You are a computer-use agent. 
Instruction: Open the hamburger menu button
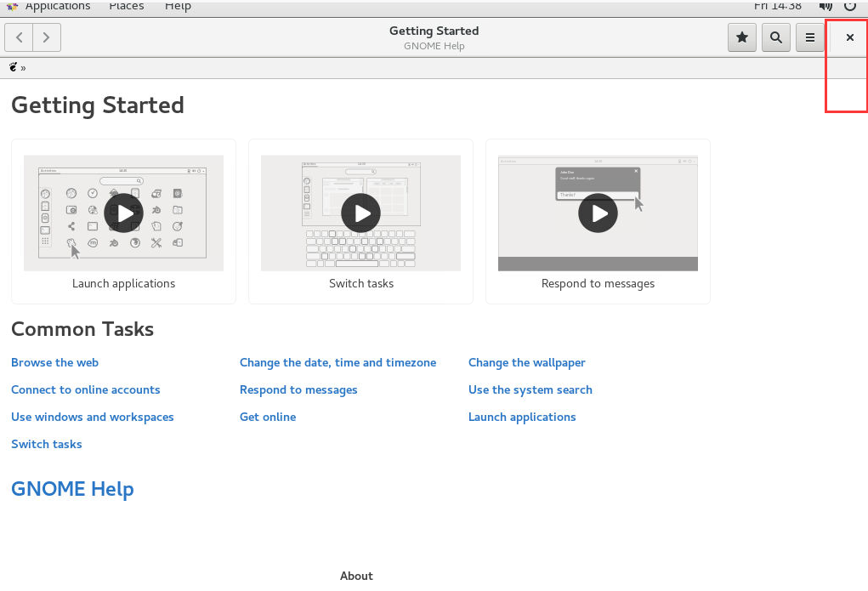pyautogui.click(x=810, y=37)
